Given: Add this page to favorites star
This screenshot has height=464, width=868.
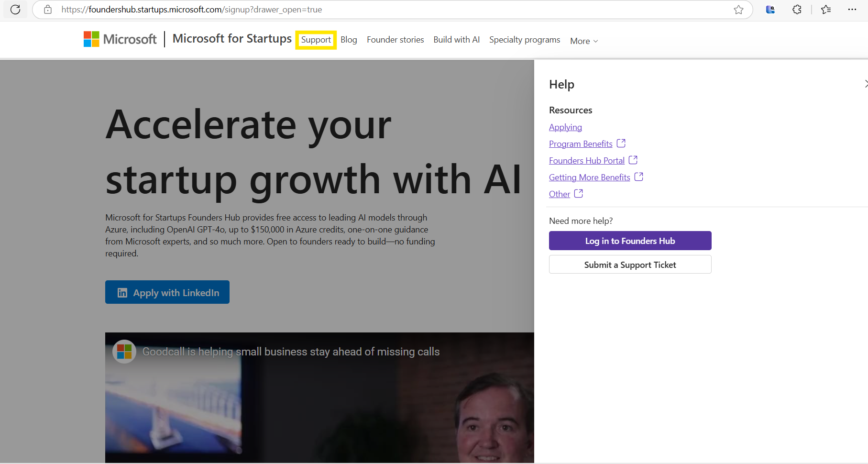Looking at the screenshot, I should click(x=738, y=10).
